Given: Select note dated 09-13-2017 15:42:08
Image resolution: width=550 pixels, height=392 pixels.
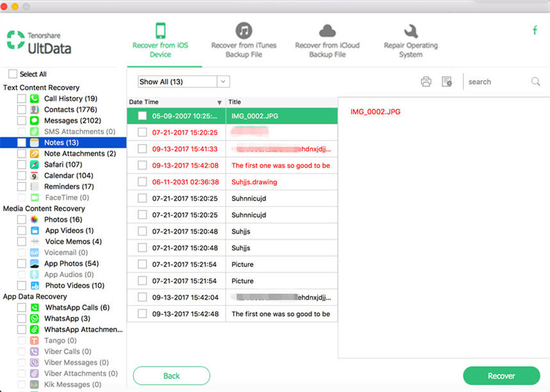Looking at the screenshot, I should (x=232, y=165).
